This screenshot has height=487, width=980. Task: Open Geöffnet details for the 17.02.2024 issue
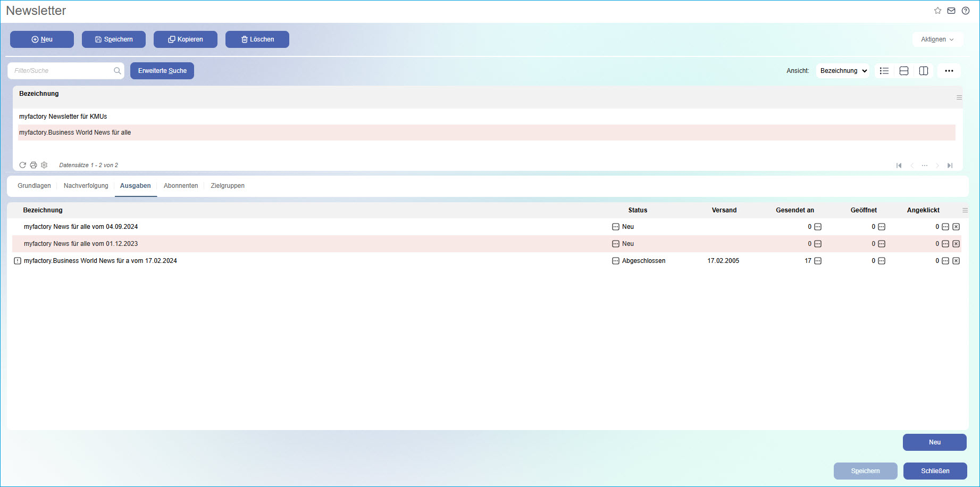pos(882,261)
